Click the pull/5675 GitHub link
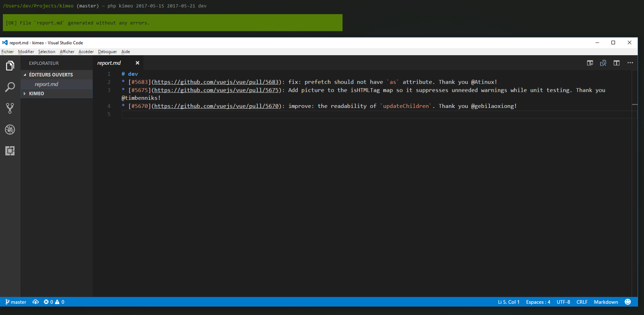 click(217, 90)
